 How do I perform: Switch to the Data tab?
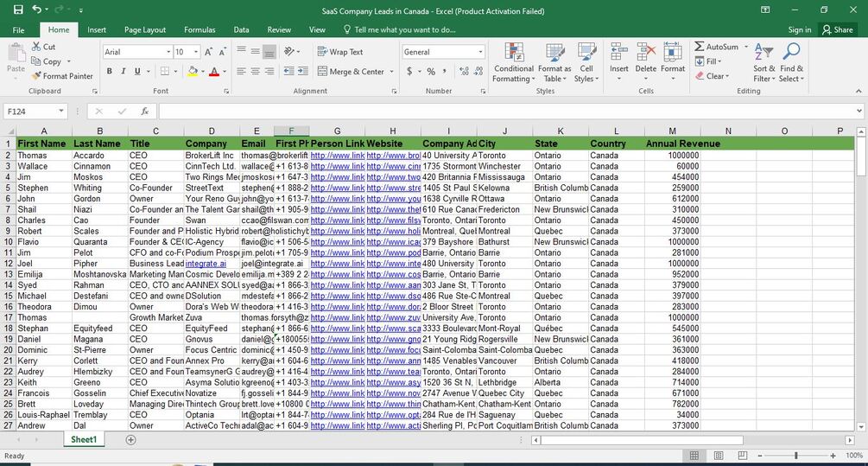(241, 30)
